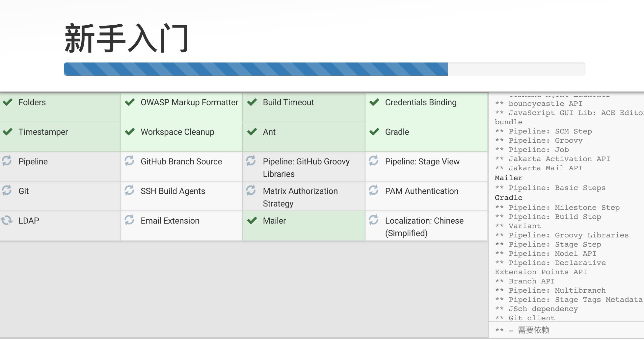The image size is (644, 340).
Task: Click the pending icon next to PAM Authentication
Action: (373, 190)
